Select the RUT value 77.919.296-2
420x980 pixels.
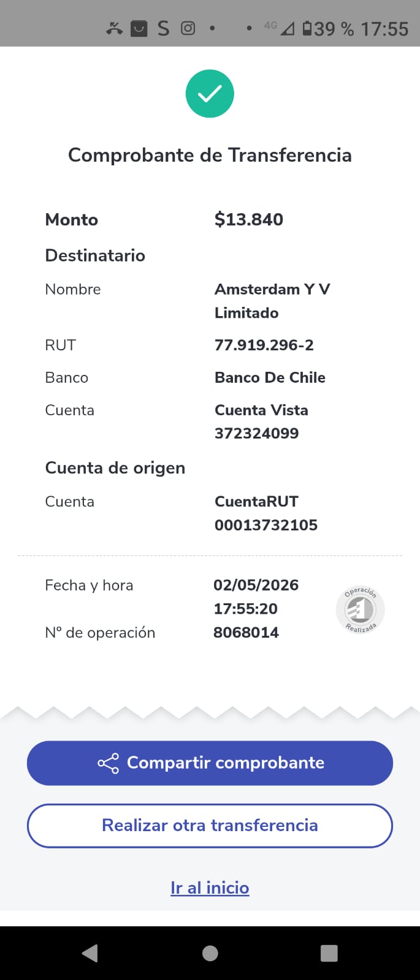point(264,345)
